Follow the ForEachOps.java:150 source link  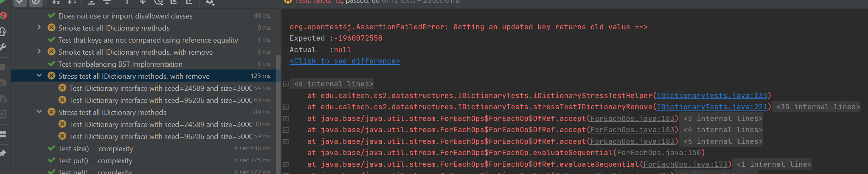[659, 153]
